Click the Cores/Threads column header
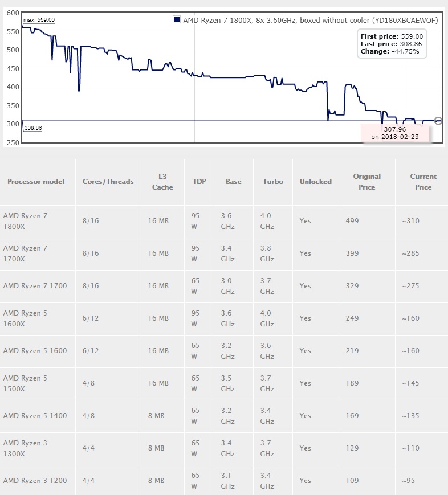 pos(108,182)
